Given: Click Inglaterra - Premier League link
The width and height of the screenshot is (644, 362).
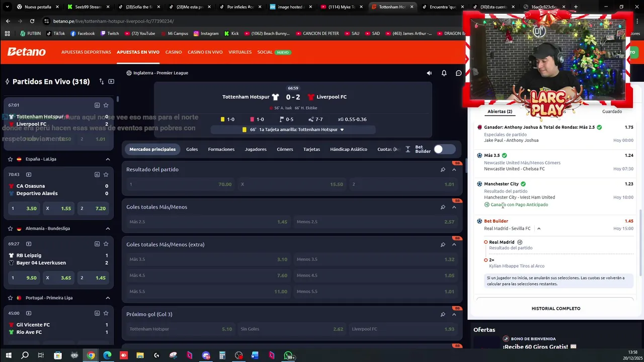Looking at the screenshot, I should pyautogui.click(x=160, y=73).
